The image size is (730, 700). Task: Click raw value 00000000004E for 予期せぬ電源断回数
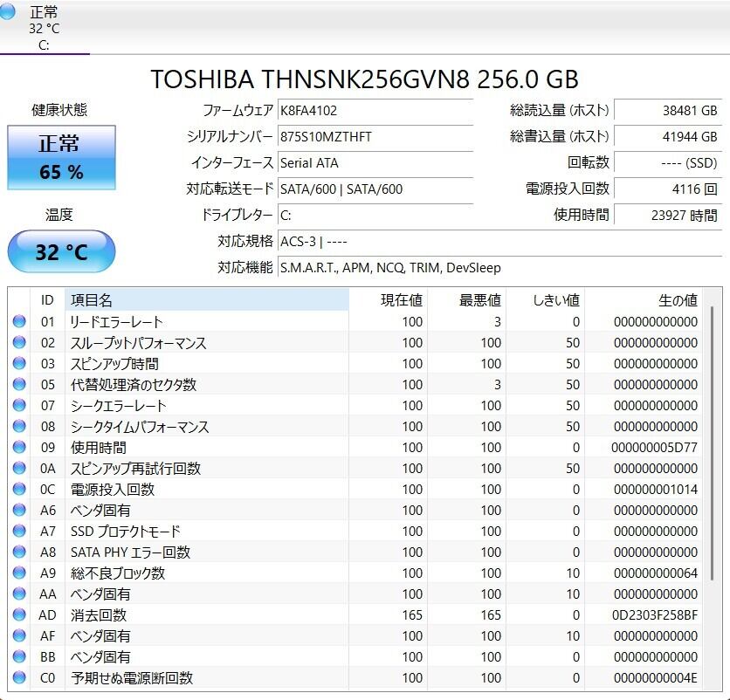[x=656, y=677]
